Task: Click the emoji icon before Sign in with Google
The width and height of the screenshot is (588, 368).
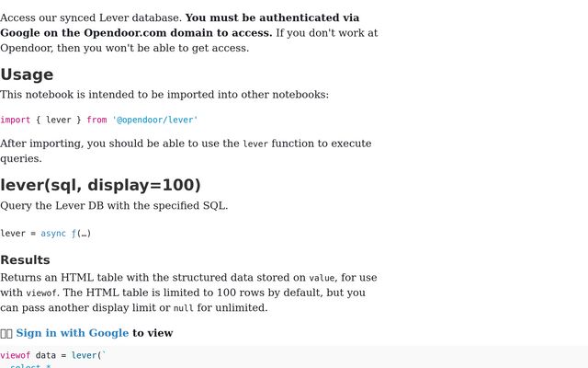Action: [6, 333]
